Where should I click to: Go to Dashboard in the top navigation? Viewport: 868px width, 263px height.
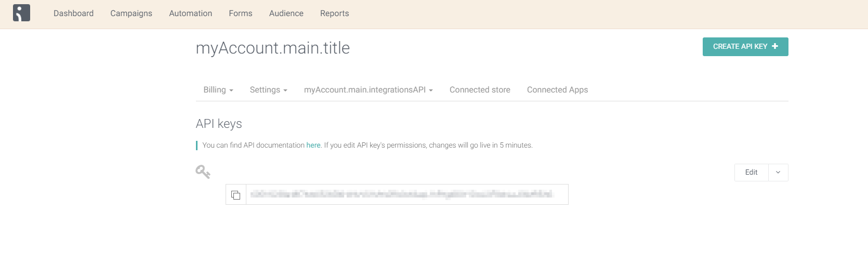coord(73,14)
